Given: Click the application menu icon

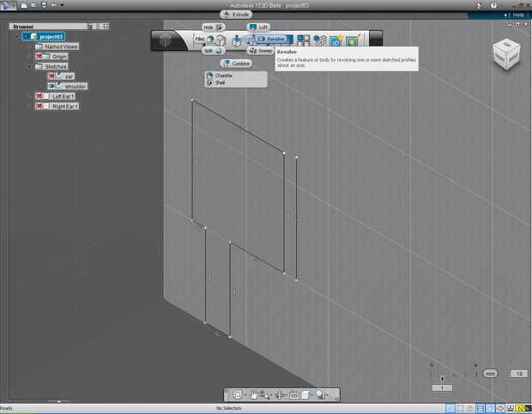Looking at the screenshot, I should (x=6, y=5).
